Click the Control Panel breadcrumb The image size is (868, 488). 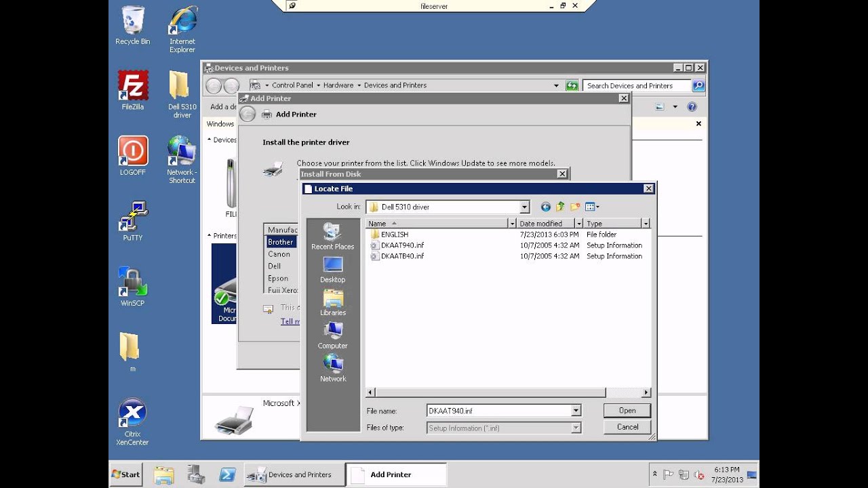coord(292,85)
